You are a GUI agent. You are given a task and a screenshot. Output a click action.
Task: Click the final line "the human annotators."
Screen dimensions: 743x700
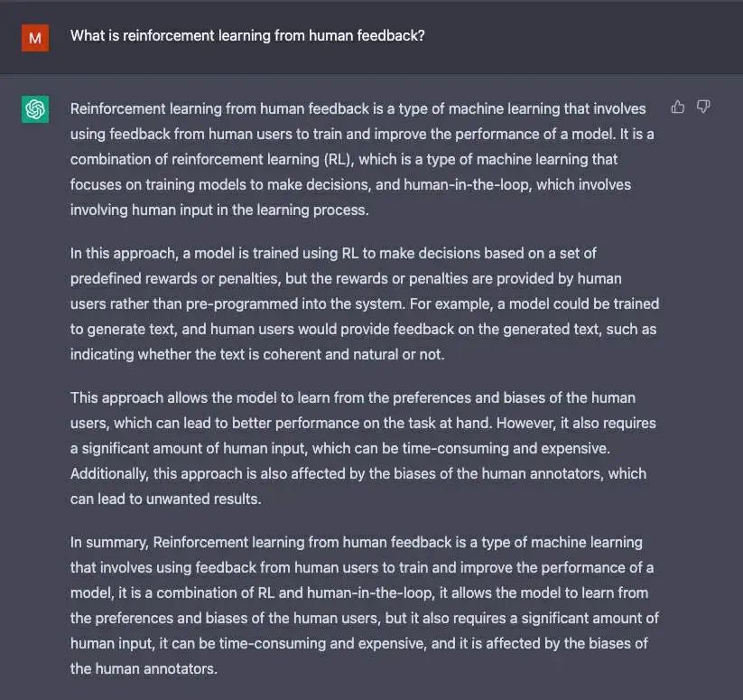pos(144,668)
